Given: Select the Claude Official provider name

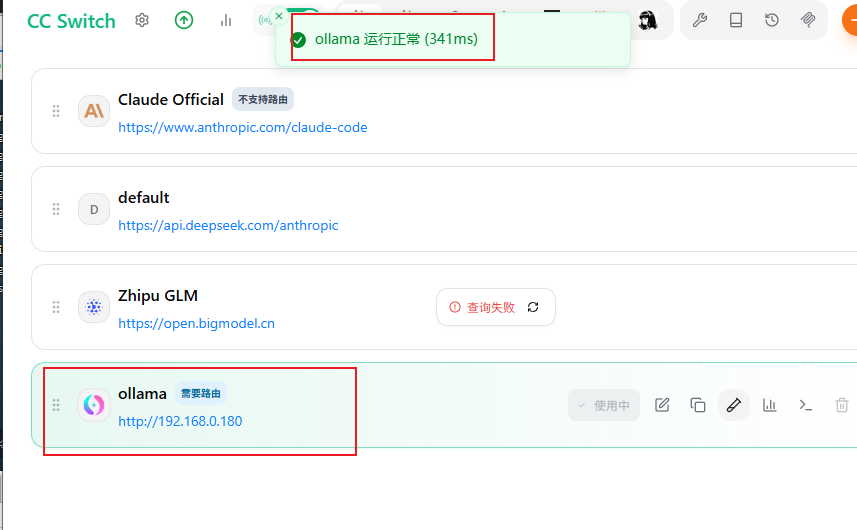Looking at the screenshot, I should pyautogui.click(x=171, y=99).
